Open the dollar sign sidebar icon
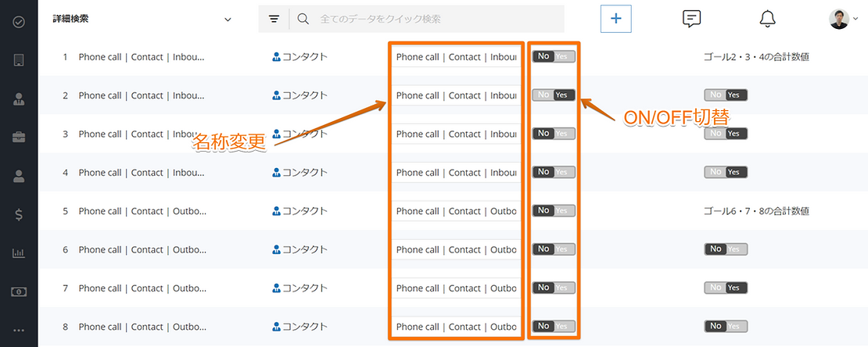The image size is (868, 347). 19,215
